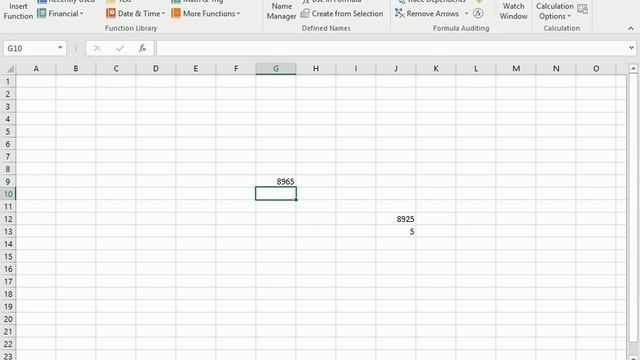This screenshot has height=360, width=640.
Task: Click the Select All corner triangle
Action: [x=9, y=69]
